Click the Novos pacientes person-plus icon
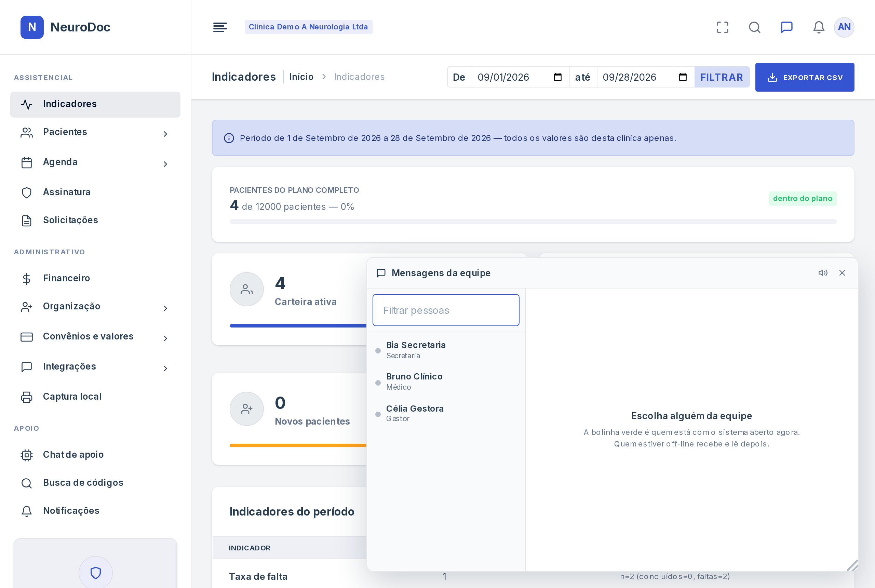The width and height of the screenshot is (875, 588). click(247, 409)
